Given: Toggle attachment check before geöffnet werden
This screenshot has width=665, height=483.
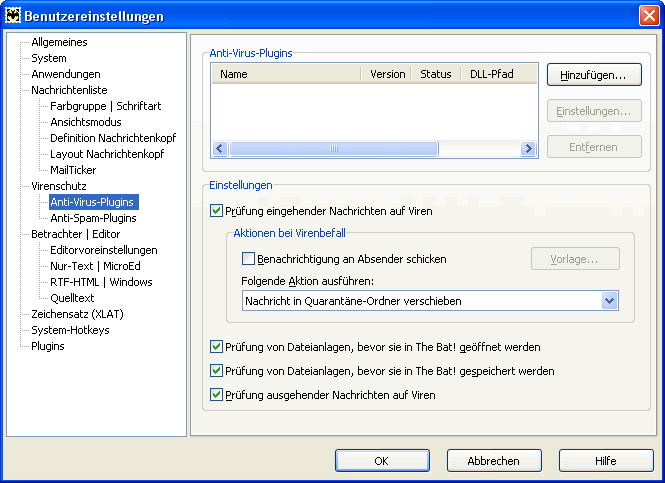Looking at the screenshot, I should point(216,347).
